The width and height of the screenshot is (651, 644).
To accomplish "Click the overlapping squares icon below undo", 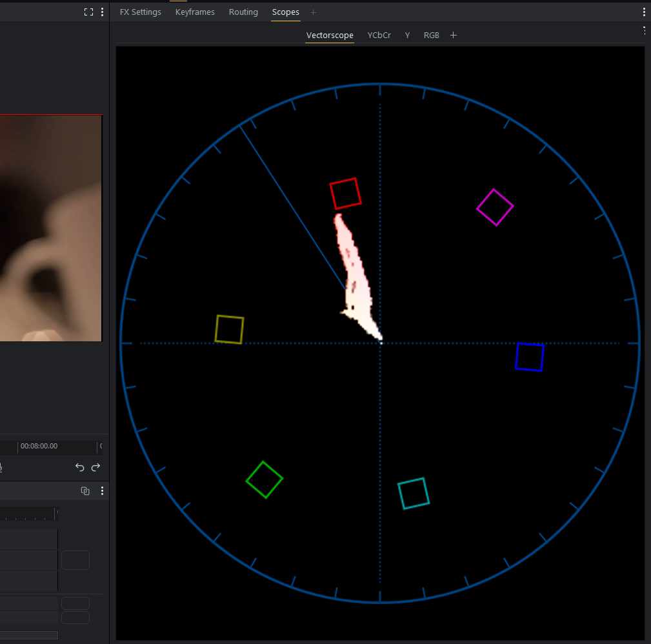I will 85,491.
